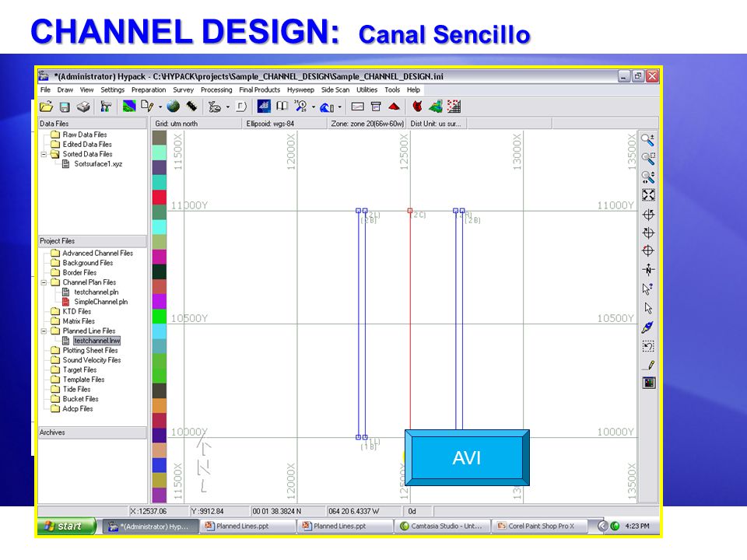This screenshot has height=560, width=747.
Task: Open the Side Scan menu
Action: point(335,89)
